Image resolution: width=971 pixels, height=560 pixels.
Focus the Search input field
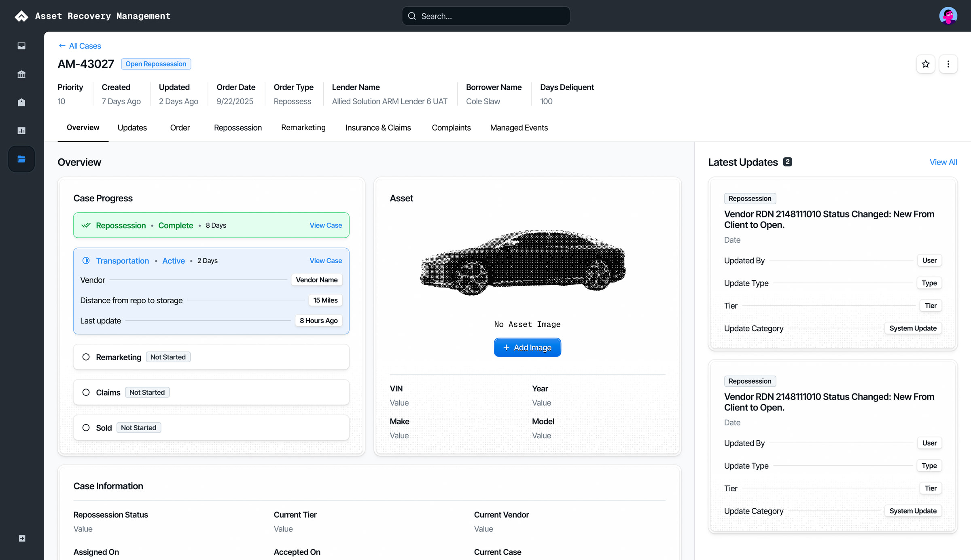486,16
